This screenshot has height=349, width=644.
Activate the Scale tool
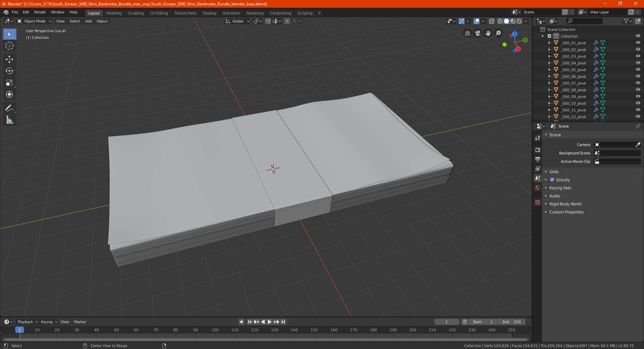[9, 83]
